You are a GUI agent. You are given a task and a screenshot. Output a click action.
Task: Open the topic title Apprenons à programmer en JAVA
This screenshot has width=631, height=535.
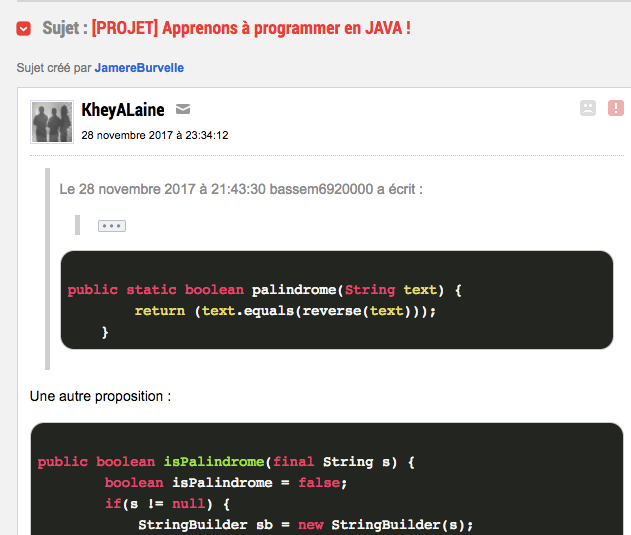[251, 28]
